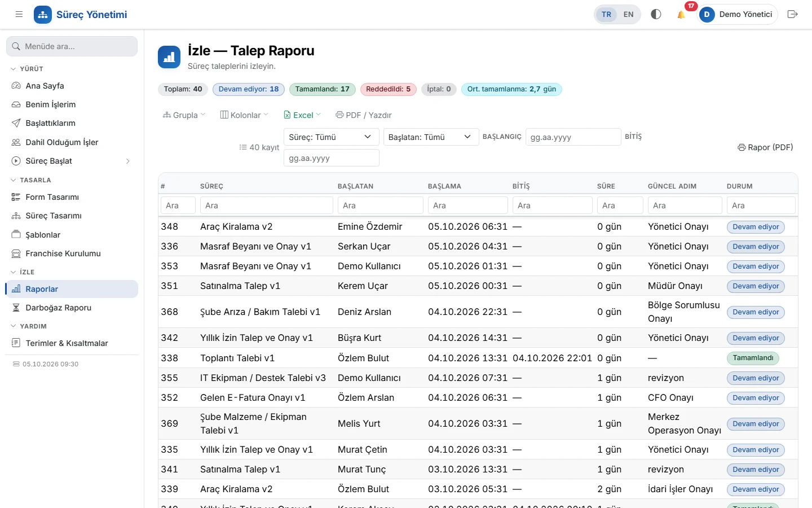Click the Raporlar chart icon
The image size is (812, 508).
tap(16, 289)
